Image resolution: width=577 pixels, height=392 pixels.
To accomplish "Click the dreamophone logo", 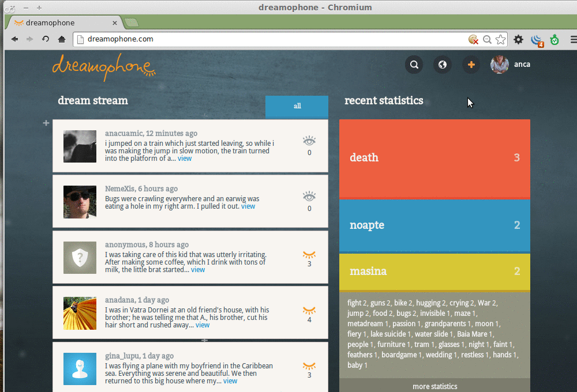I will 104,67.
